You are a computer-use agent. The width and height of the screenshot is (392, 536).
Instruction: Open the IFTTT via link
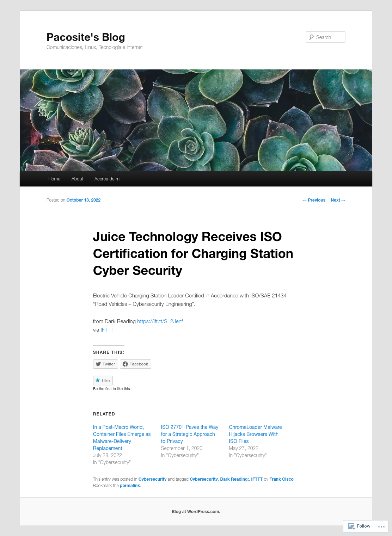click(107, 330)
